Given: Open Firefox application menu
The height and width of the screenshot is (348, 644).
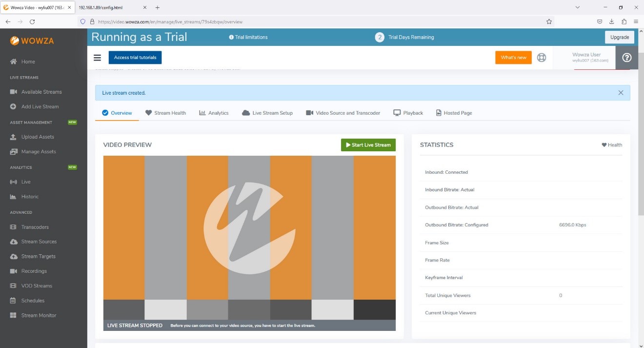Looking at the screenshot, I should (636, 21).
